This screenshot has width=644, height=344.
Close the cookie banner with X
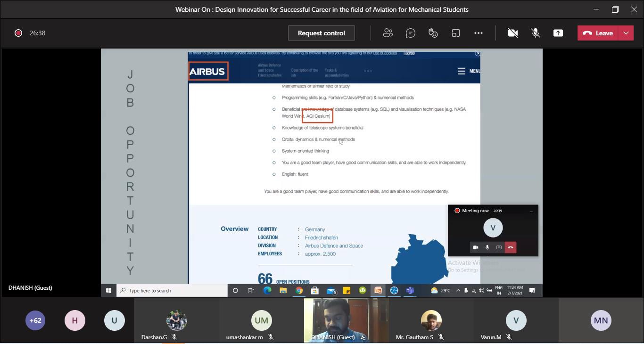coord(478,53)
